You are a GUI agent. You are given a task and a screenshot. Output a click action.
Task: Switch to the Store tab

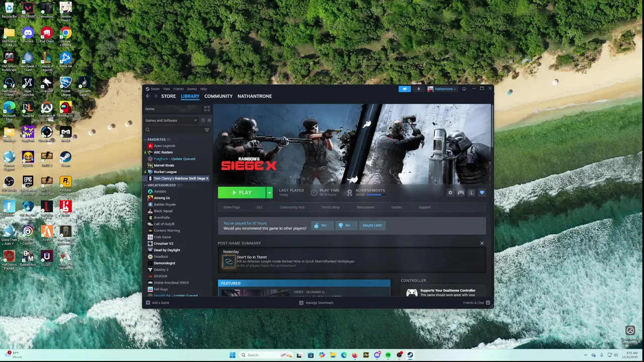coord(169,96)
